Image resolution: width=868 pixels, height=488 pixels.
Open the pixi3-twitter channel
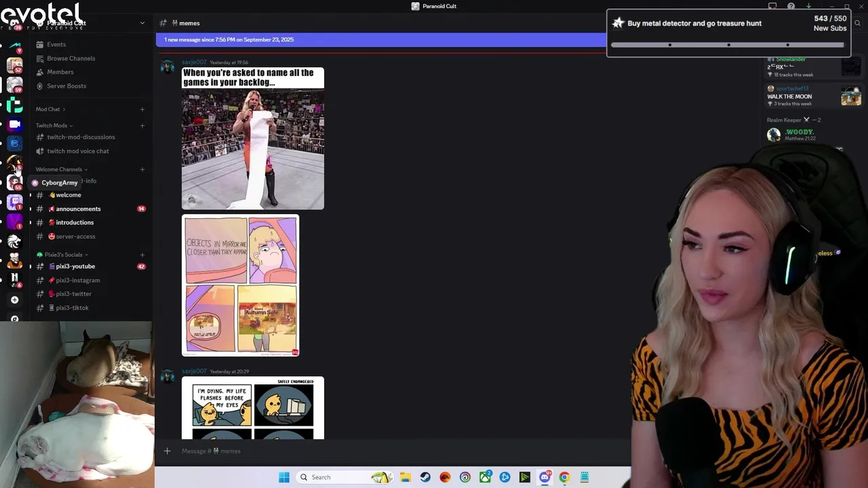pos(73,294)
